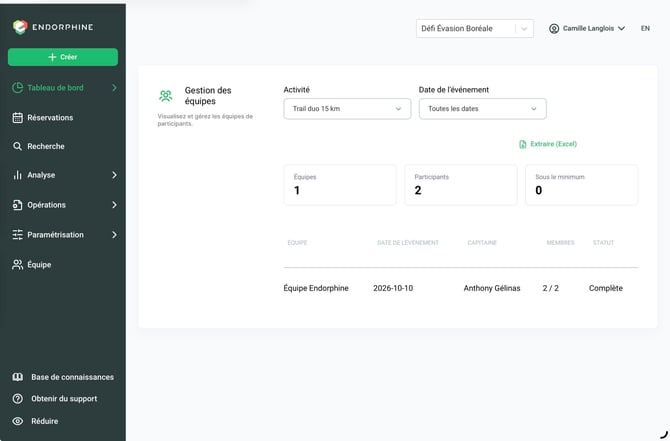
Task: Open Base de connaissances book icon
Action: 18,377
